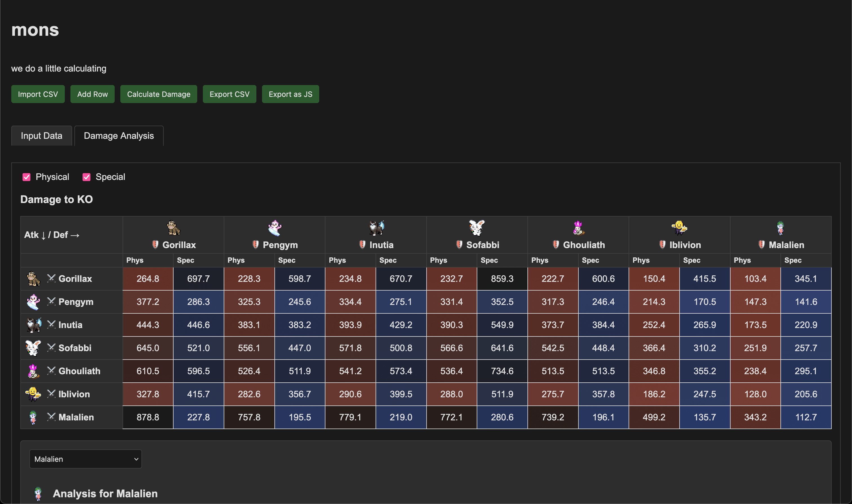This screenshot has width=852, height=504.
Task: Click Sofabbi sprite icon in attacker row
Action: (x=33, y=348)
